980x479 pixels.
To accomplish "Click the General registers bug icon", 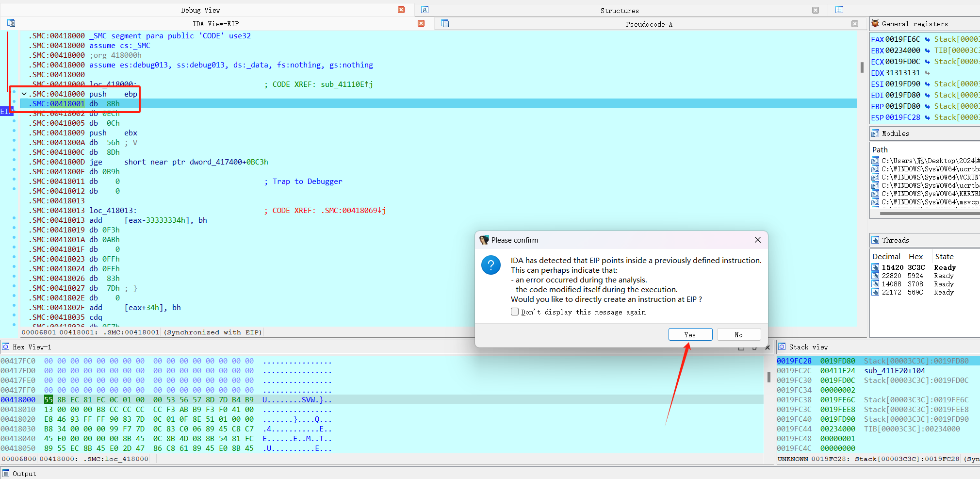I will click(875, 23).
